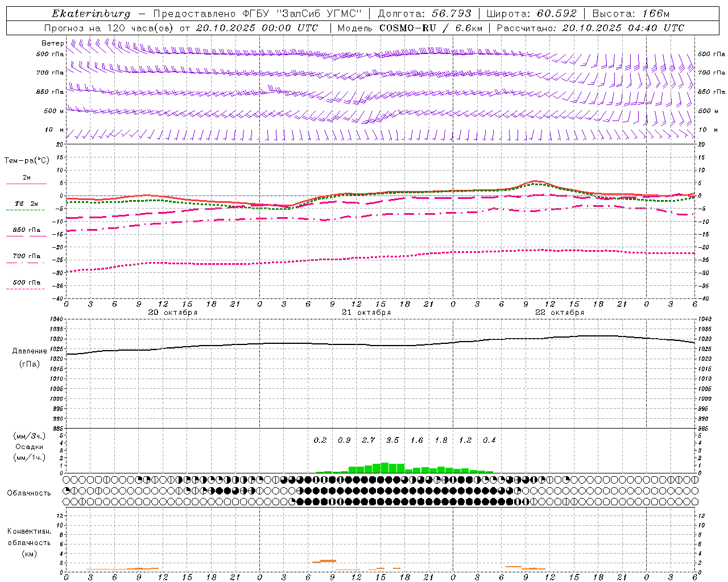Select the 3.5 precipitation total
This screenshot has height=582, width=728.
point(392,440)
